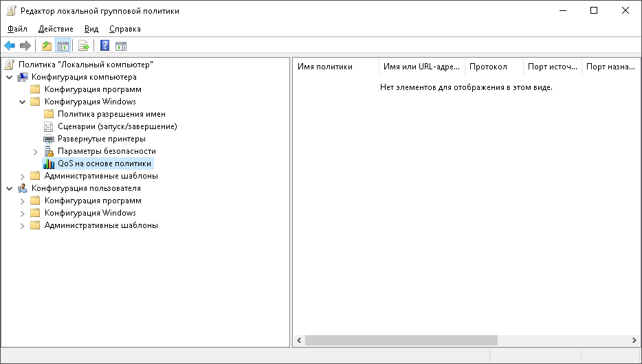Open the Вид menu
Screen dimensions: 642x364
91,29
